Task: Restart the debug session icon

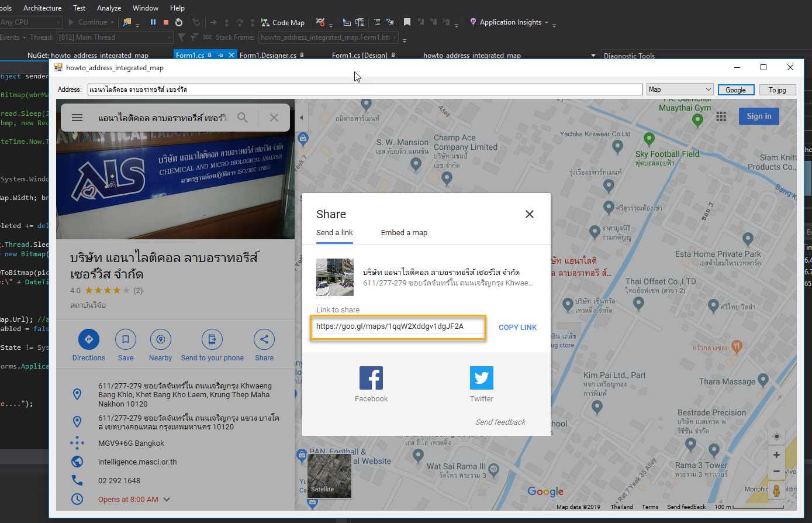Action: click(x=179, y=22)
